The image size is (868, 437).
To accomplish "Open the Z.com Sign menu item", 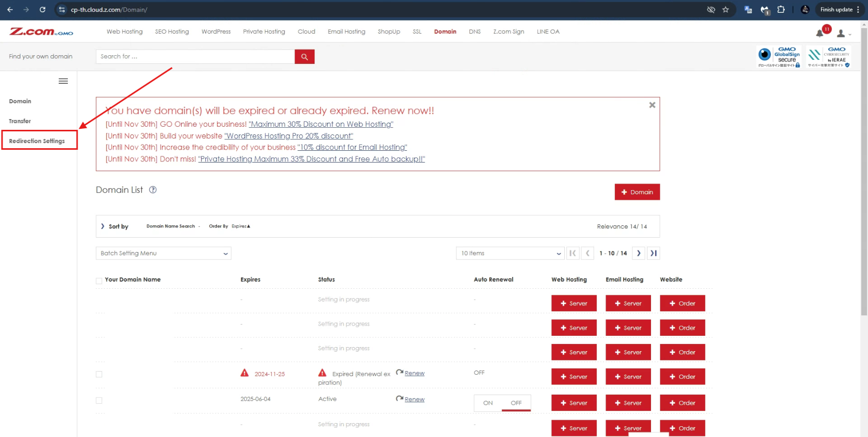I will point(509,32).
